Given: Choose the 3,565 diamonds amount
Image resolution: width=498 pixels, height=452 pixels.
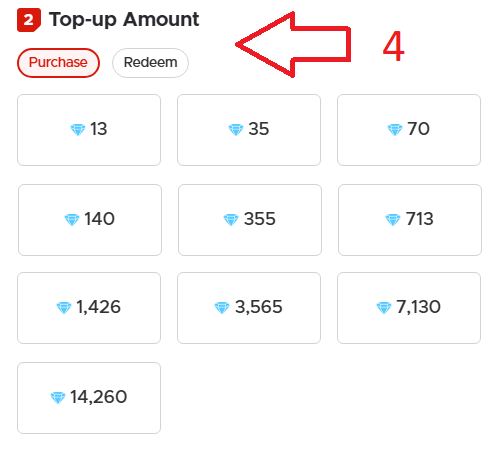Looking at the screenshot, I should (249, 308).
